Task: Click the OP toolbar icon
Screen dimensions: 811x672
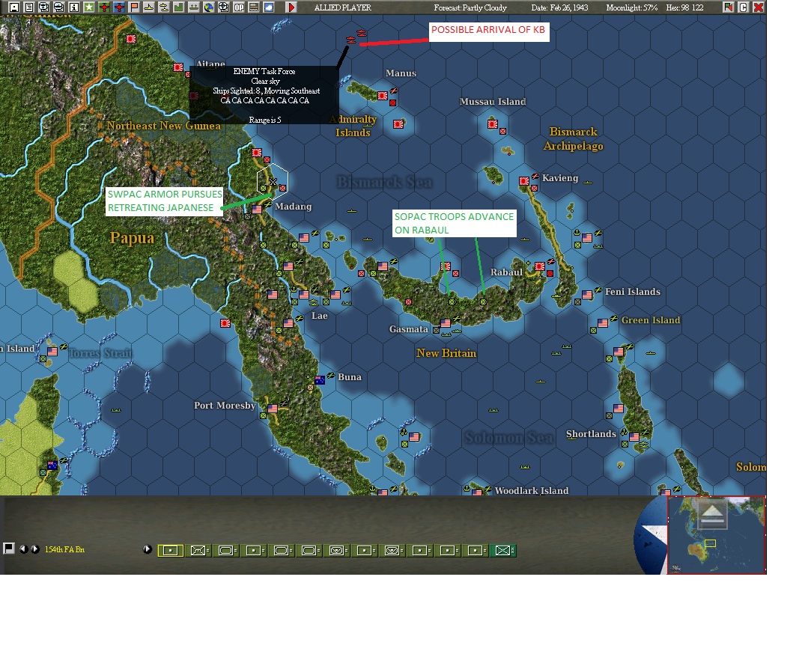Action: [239, 7]
